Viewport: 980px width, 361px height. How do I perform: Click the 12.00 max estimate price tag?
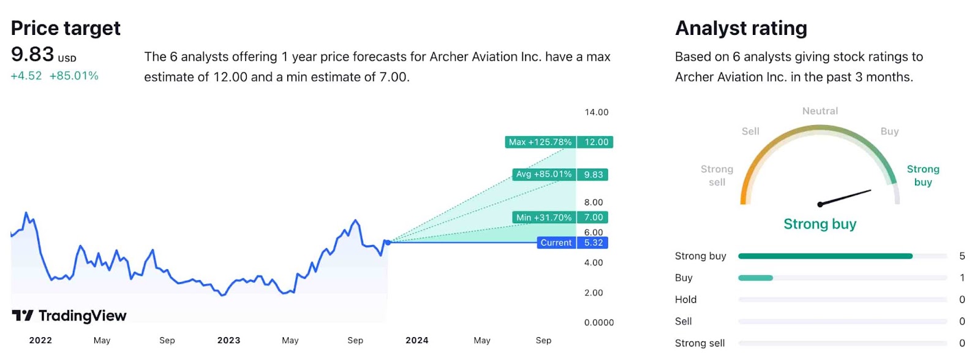click(595, 142)
